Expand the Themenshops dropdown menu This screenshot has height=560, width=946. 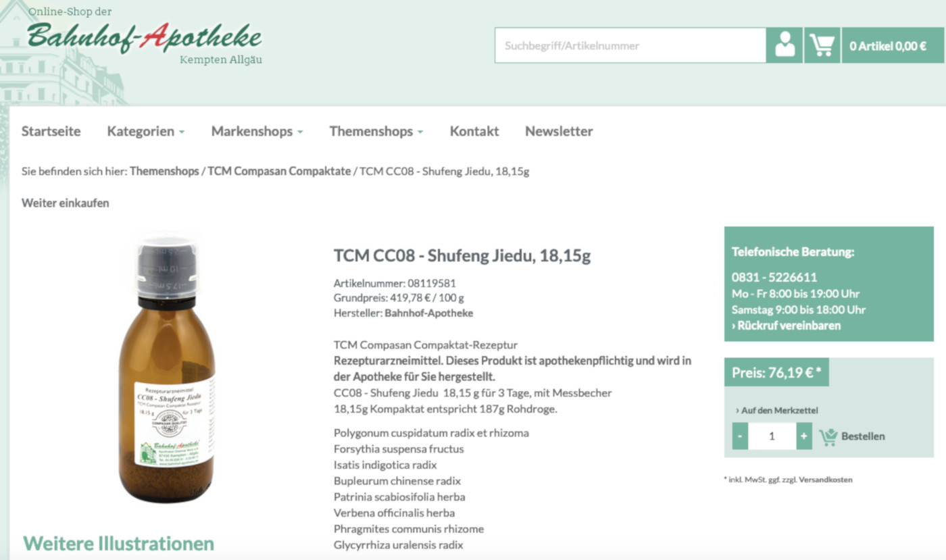[x=376, y=131]
